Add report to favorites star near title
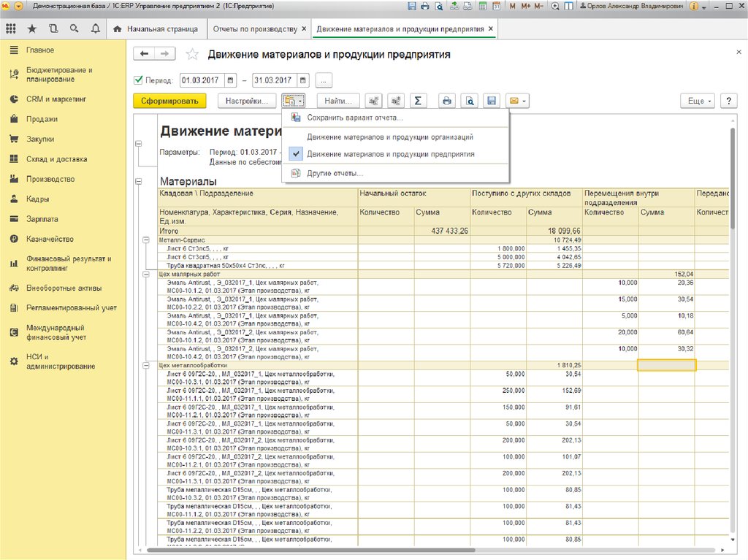Viewport: 748px width, 560px height. [x=192, y=55]
